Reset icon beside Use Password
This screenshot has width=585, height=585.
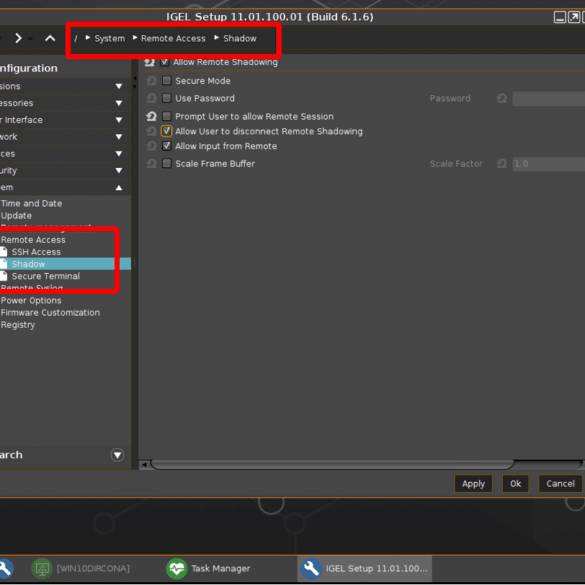(151, 98)
